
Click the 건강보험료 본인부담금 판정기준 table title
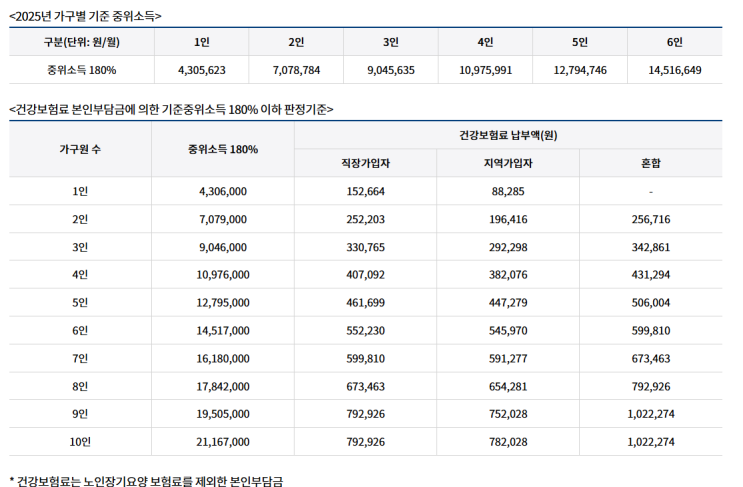[171, 109]
